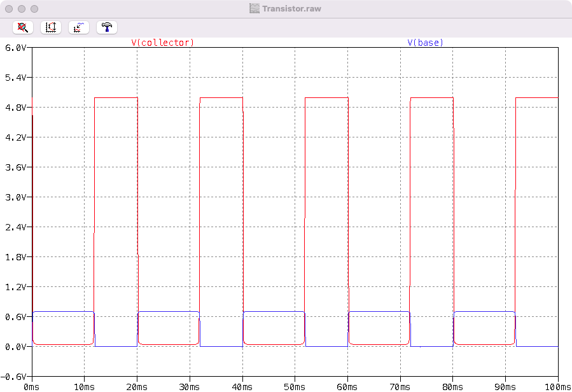Click the 100ms time axis label

[x=558, y=387]
